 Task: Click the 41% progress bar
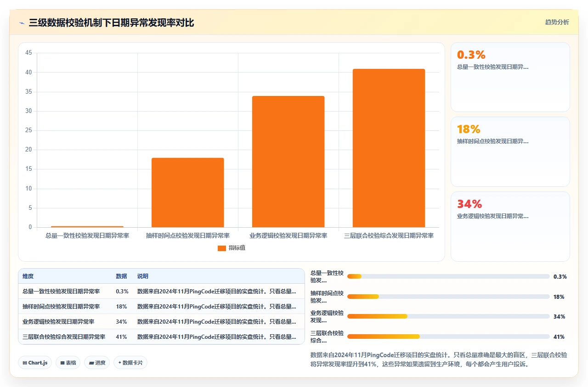448,337
